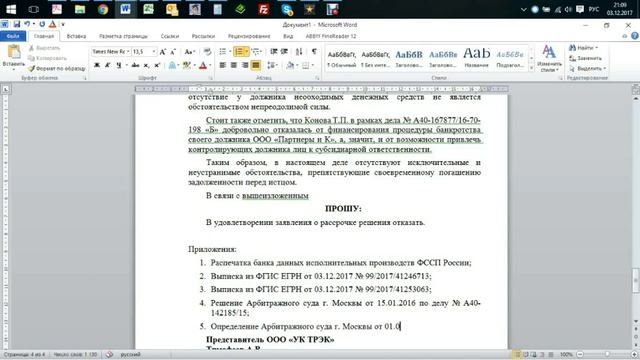
Task: Open the Файл tab
Action: (x=13, y=36)
